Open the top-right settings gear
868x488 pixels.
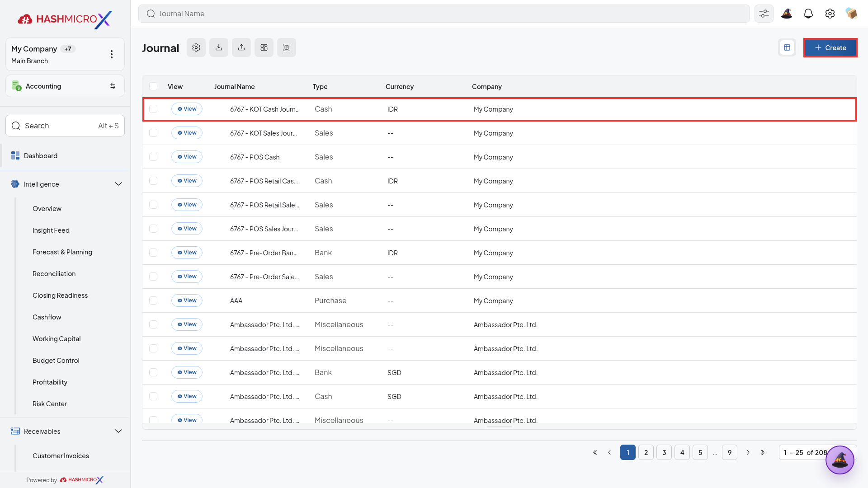[830, 14]
